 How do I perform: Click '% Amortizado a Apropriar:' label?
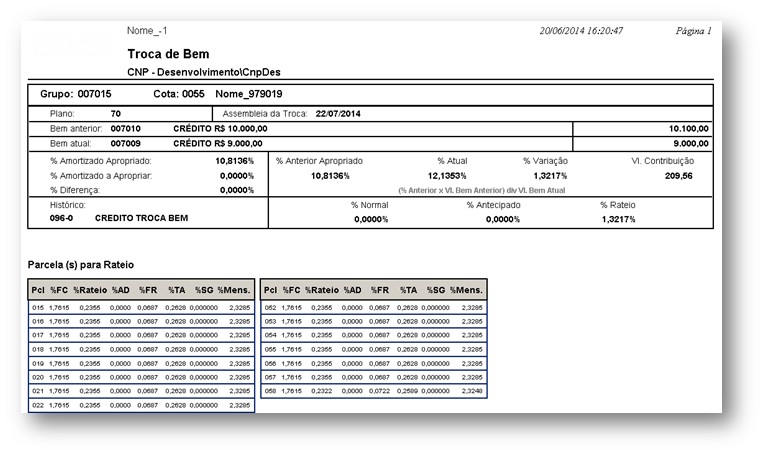(101, 176)
